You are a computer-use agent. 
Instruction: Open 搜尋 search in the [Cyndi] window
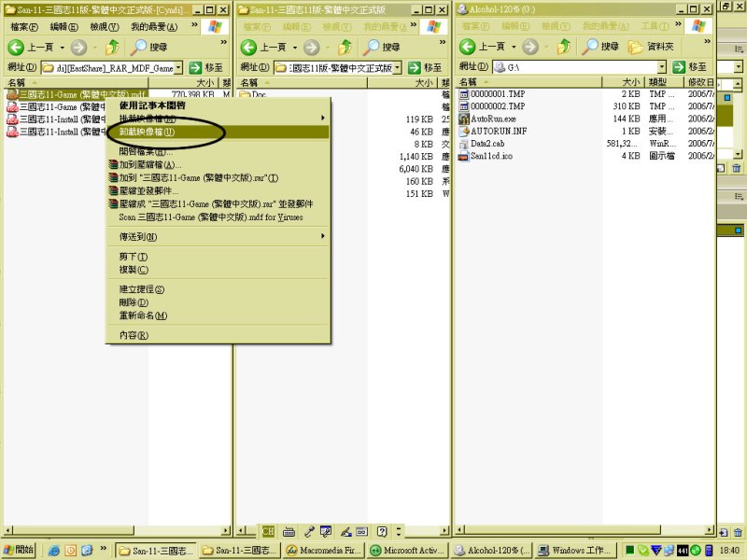149,47
